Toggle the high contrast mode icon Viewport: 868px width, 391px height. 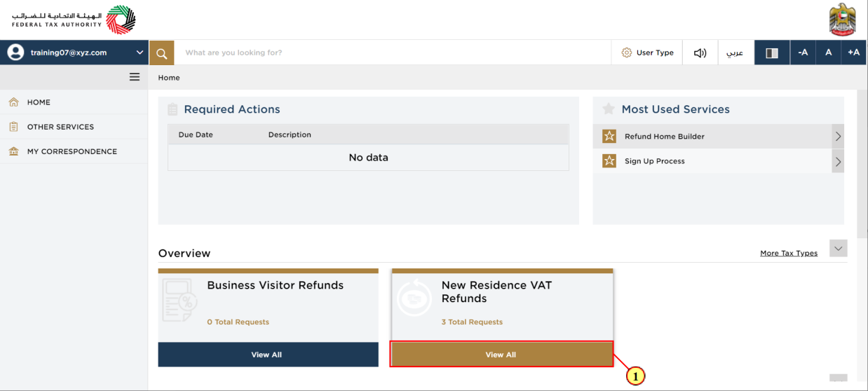click(772, 53)
